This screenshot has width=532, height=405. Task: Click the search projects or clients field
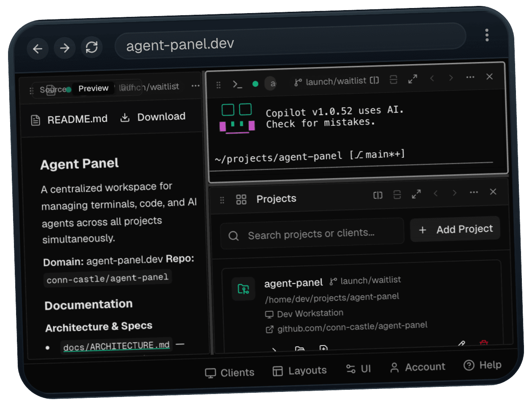point(312,234)
